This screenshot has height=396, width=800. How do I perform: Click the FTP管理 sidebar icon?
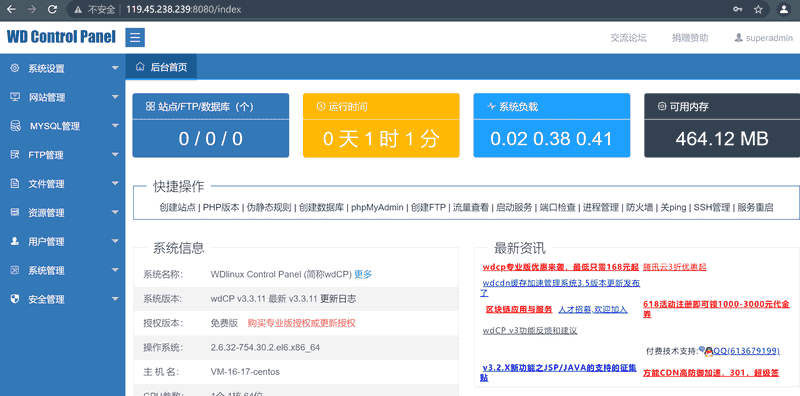(15, 155)
